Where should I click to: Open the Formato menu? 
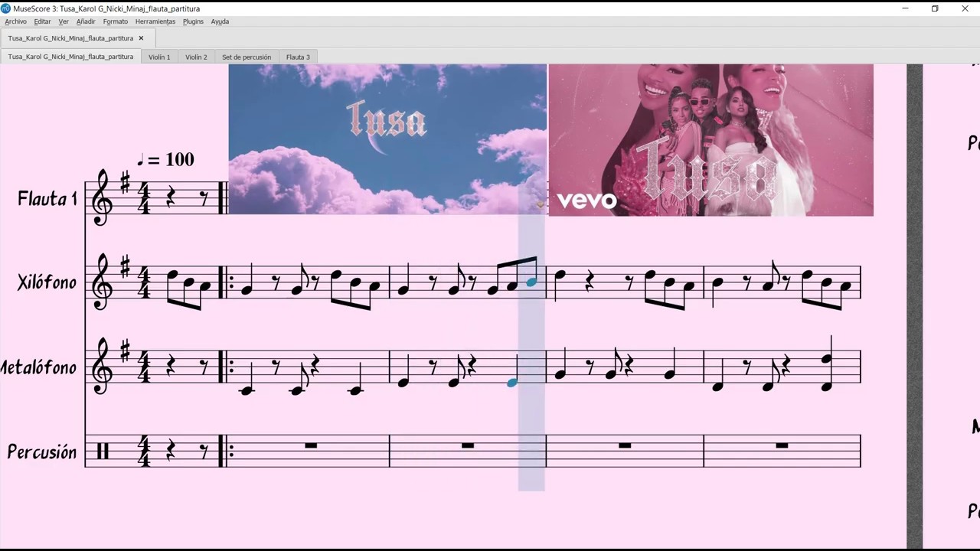(116, 21)
